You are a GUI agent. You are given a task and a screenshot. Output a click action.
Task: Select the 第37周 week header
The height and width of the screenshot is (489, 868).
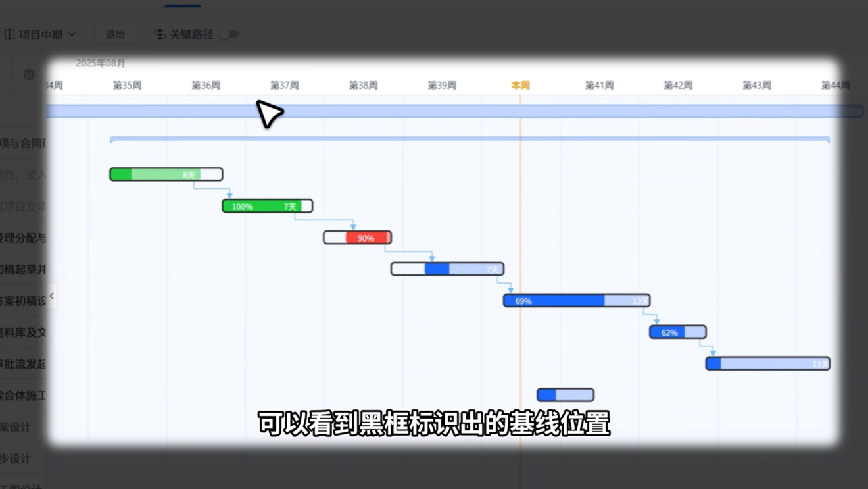coord(285,86)
